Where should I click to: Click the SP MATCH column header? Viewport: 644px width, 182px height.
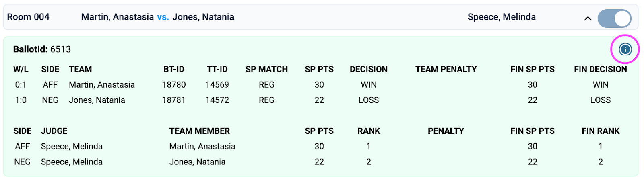coord(266,69)
